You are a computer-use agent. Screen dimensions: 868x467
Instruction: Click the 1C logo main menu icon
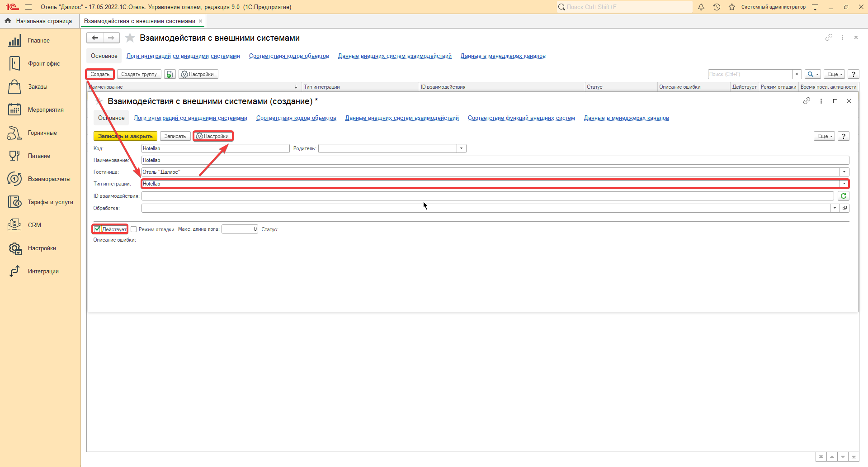[x=12, y=7]
